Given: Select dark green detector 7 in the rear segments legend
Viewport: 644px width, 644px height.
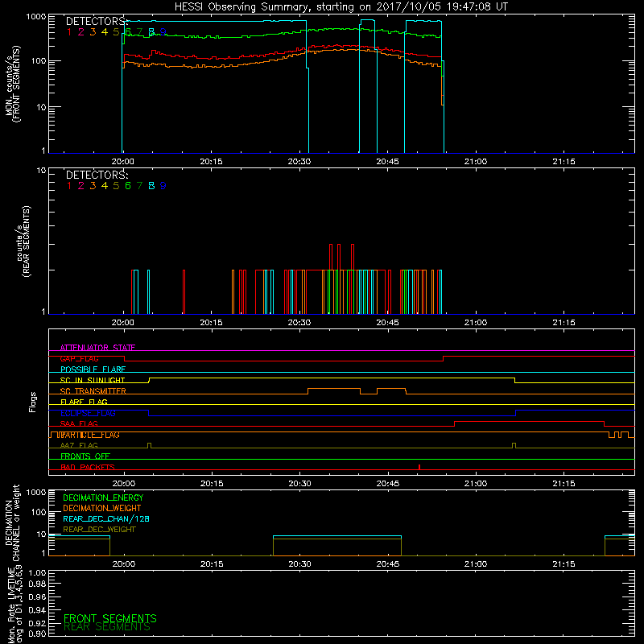Looking at the screenshot, I should coord(139,186).
